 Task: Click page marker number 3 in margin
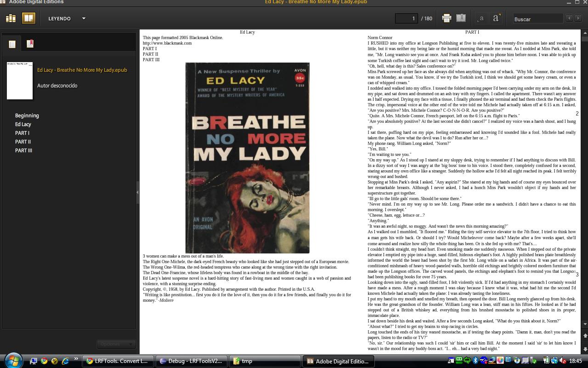tap(577, 275)
